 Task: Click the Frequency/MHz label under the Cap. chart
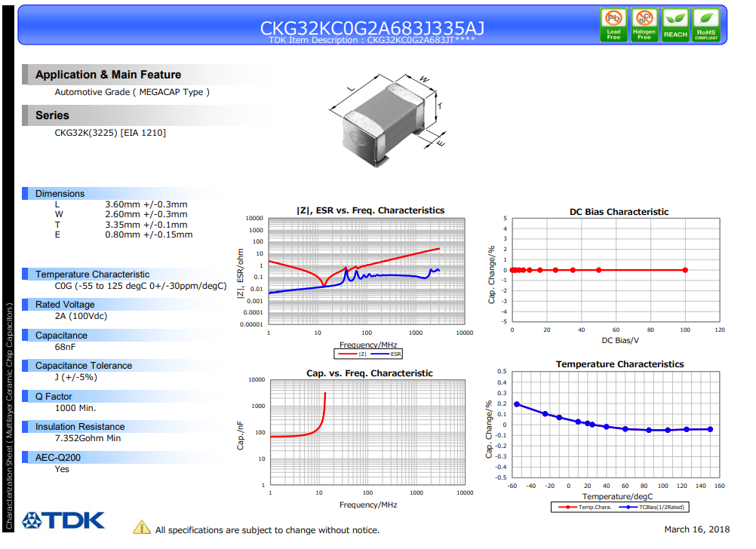(x=368, y=505)
